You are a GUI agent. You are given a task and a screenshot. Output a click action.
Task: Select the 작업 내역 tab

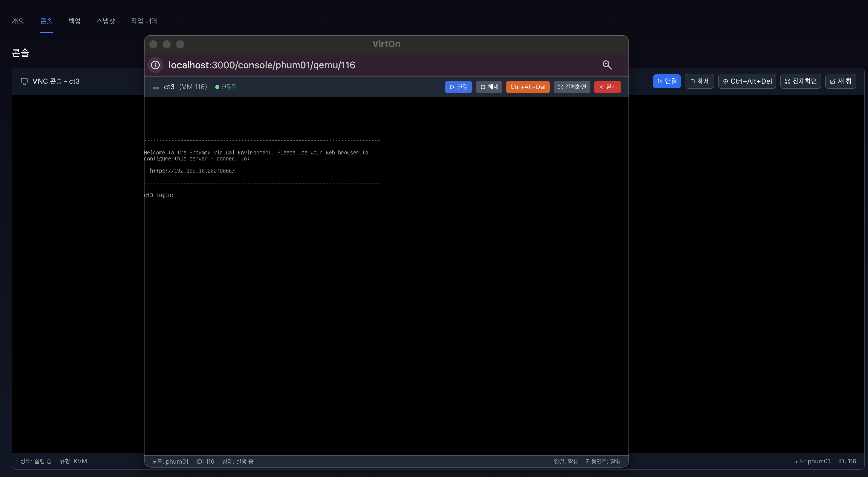pos(144,21)
